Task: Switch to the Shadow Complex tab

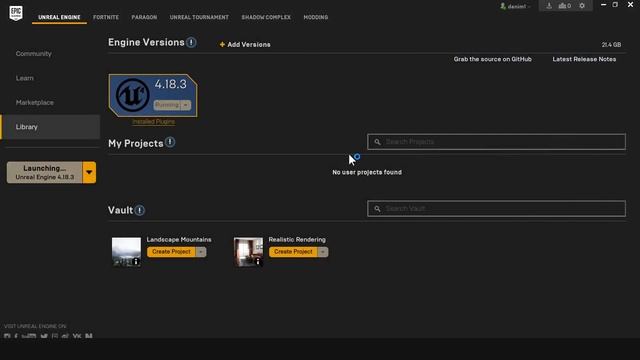Action: [x=266, y=17]
